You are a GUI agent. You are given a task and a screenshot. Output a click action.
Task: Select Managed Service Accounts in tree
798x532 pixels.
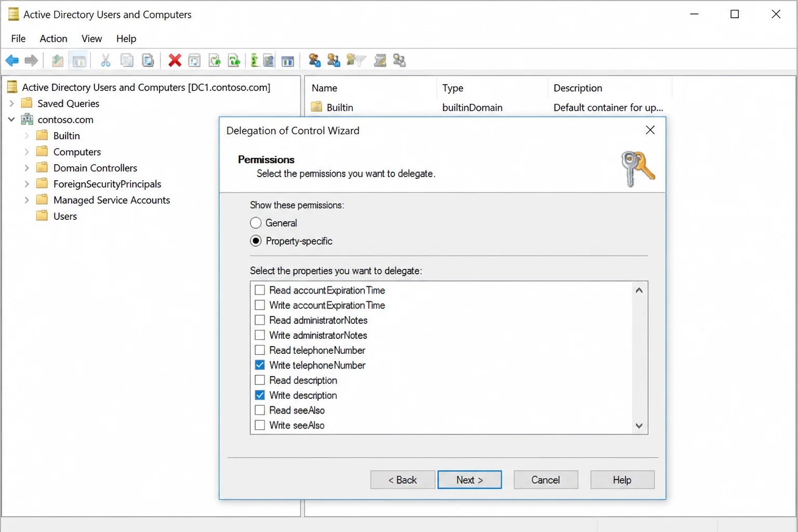[112, 200]
